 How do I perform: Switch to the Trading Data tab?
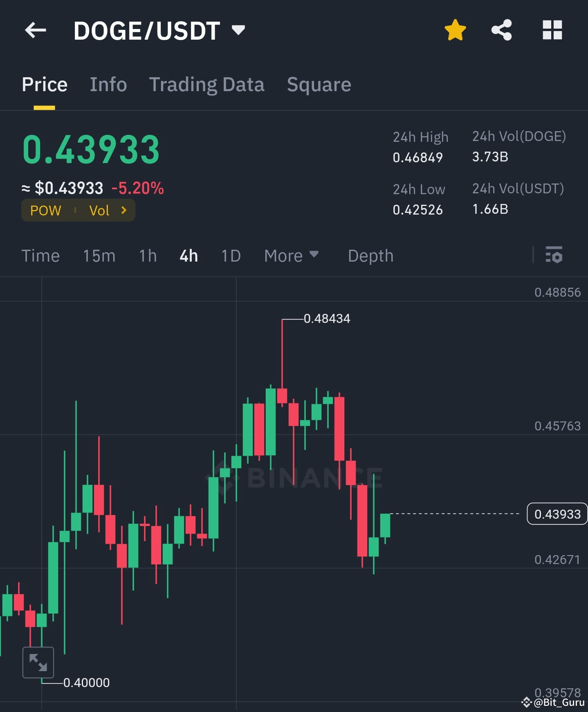point(207,84)
